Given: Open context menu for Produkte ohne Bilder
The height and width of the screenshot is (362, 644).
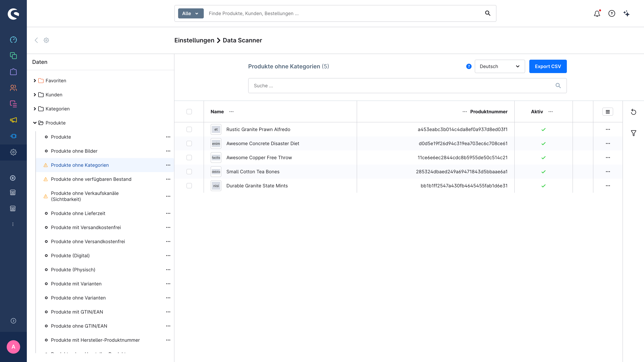Looking at the screenshot, I should [x=168, y=151].
